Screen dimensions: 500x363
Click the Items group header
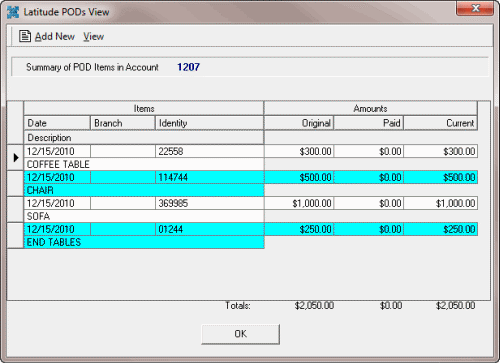144,109
